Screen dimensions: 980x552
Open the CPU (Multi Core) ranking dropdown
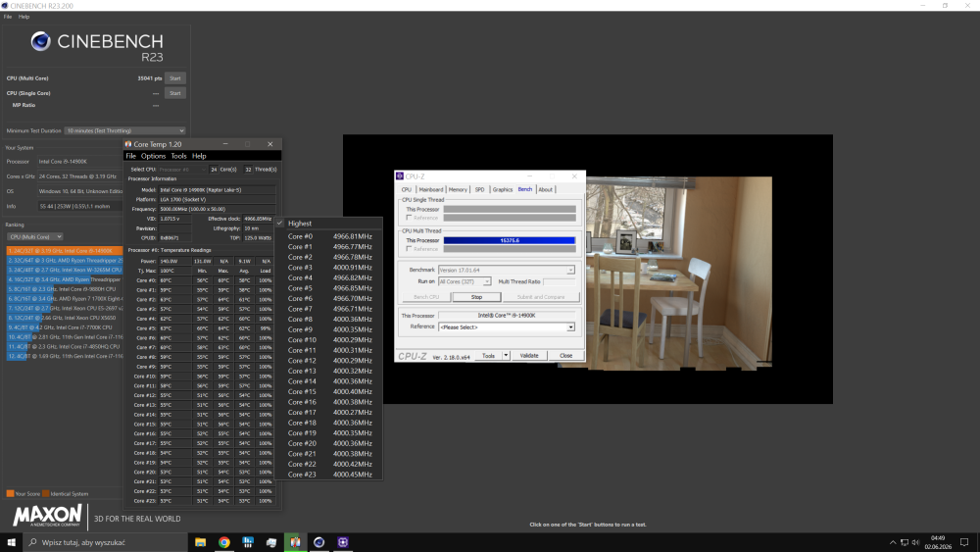[x=35, y=237]
